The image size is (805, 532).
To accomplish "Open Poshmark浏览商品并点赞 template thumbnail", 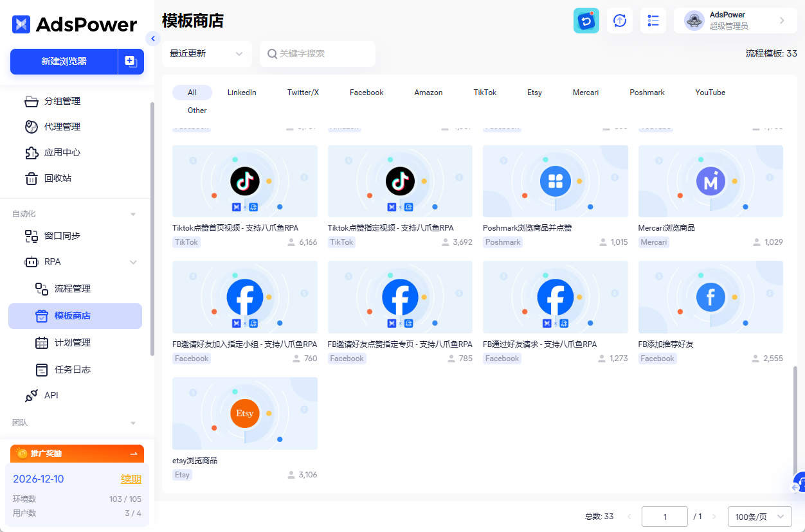I will pyautogui.click(x=556, y=181).
